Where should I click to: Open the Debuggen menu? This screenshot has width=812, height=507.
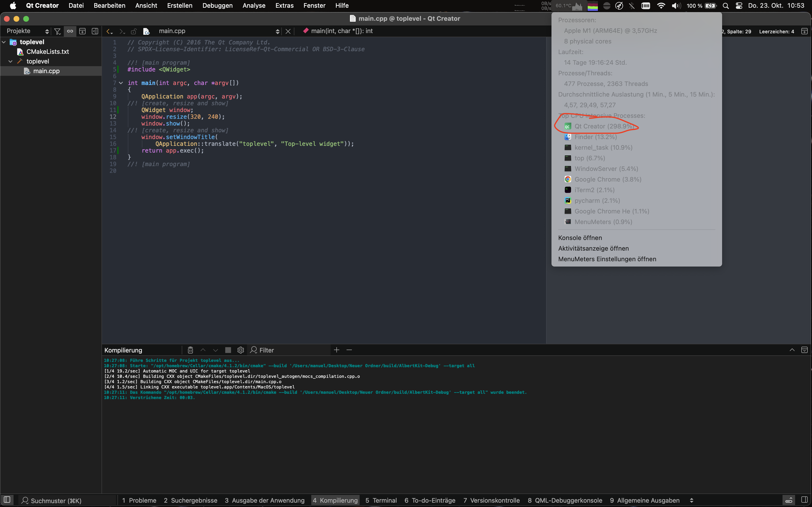217,6
